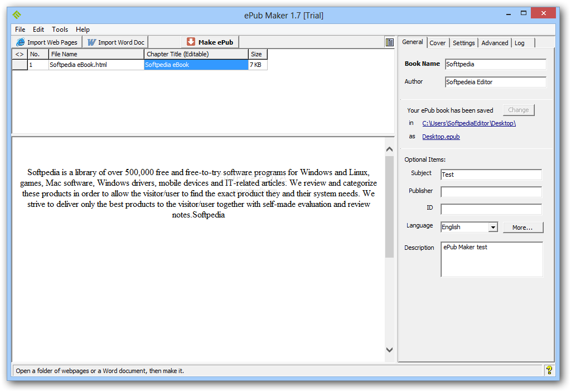The image size is (571, 392).
Task: Select the Softpedia eBook.html file name cell
Action: 96,65
